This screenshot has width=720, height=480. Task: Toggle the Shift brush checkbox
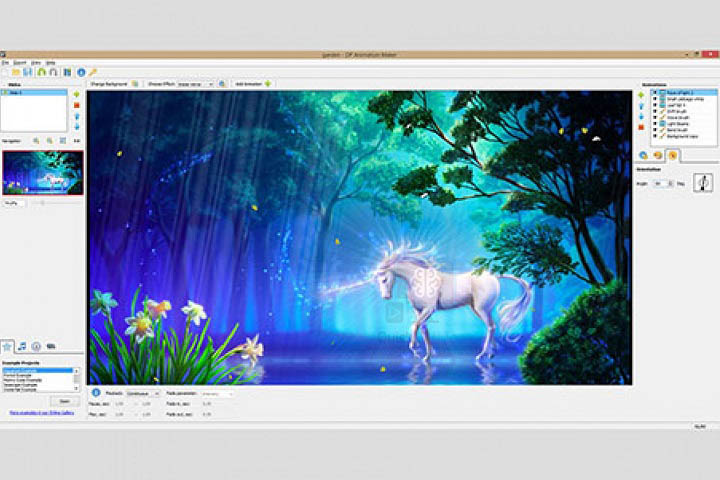pos(655,111)
